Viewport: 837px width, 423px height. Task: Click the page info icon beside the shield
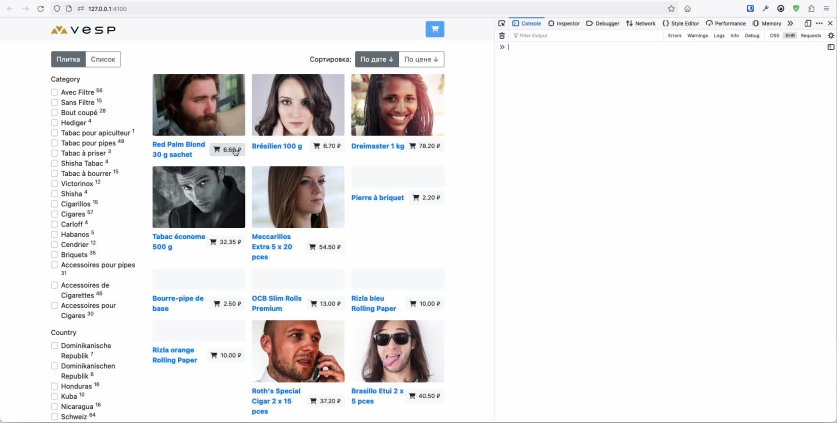(x=69, y=9)
